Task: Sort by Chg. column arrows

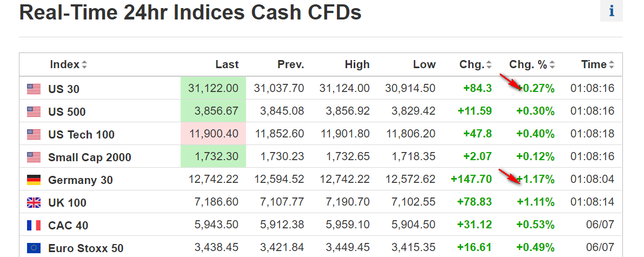Action: click(x=489, y=65)
